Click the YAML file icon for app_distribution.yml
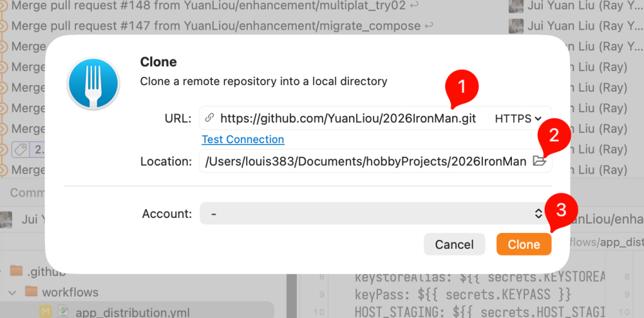The width and height of the screenshot is (644, 318). coord(63,312)
